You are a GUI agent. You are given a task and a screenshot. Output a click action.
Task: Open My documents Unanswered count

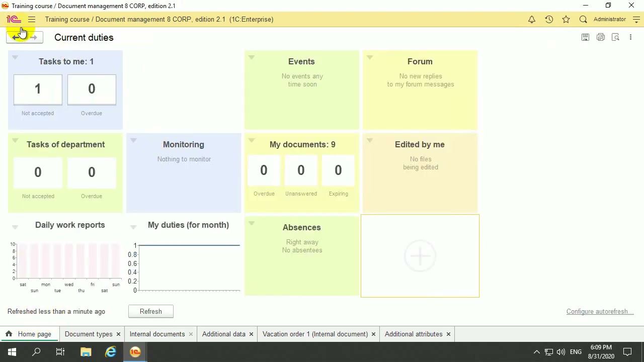[x=301, y=170]
